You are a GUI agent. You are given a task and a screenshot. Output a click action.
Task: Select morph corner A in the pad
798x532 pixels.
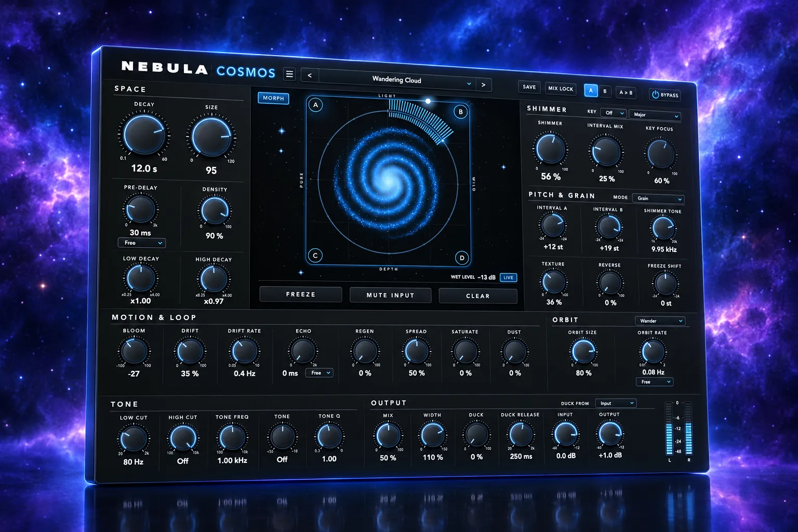315,105
